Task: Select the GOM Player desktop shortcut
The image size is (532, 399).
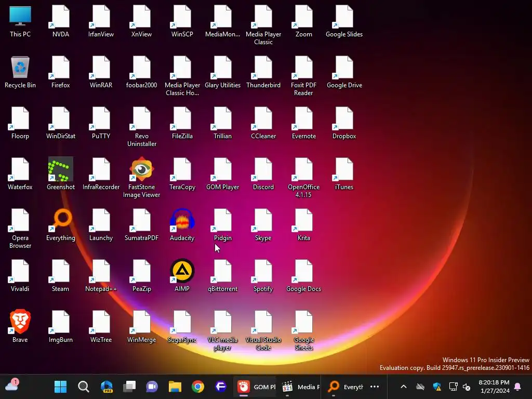Action: click(222, 174)
